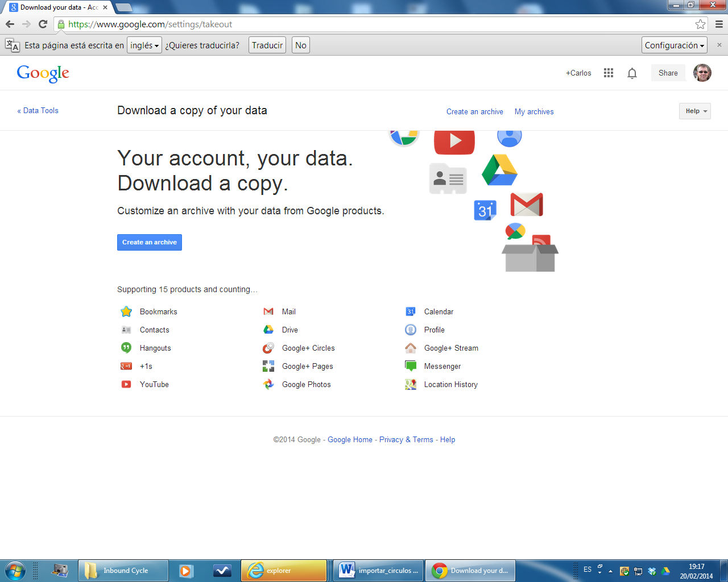Click the Google logo
728x582 pixels.
click(x=43, y=73)
